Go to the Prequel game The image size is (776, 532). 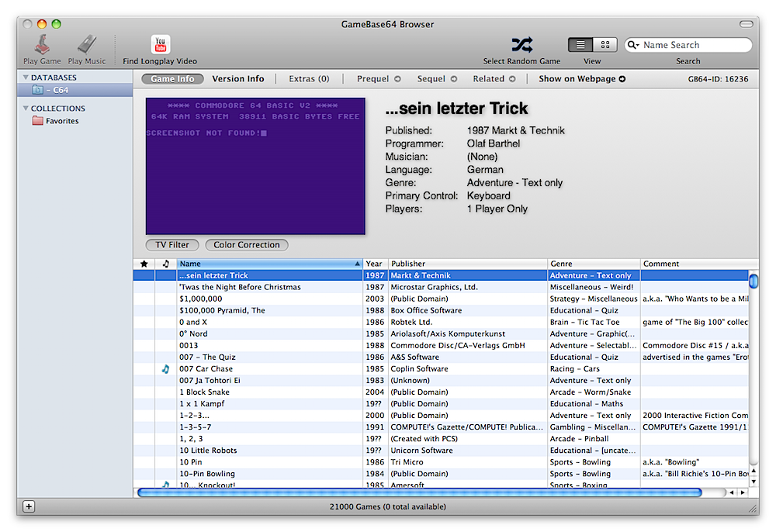pos(379,79)
